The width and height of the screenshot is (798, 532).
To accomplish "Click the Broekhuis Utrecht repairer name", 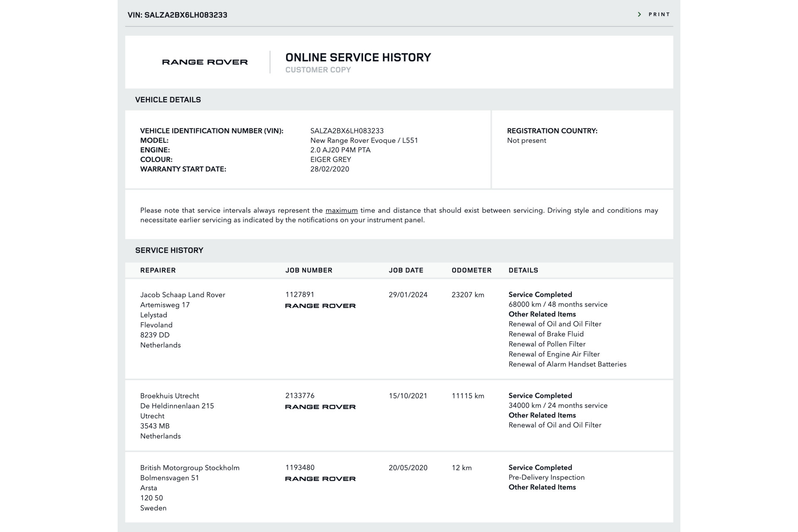I will [x=169, y=396].
